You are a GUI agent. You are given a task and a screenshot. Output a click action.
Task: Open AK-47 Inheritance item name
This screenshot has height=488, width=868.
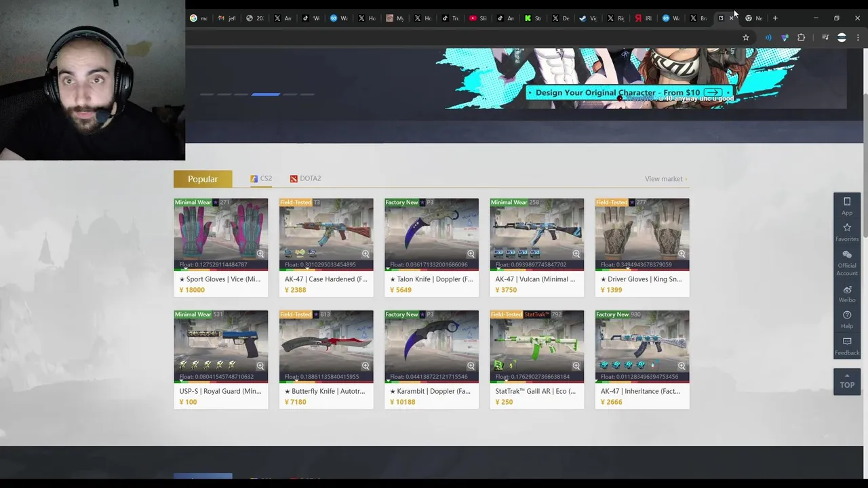[x=639, y=391]
